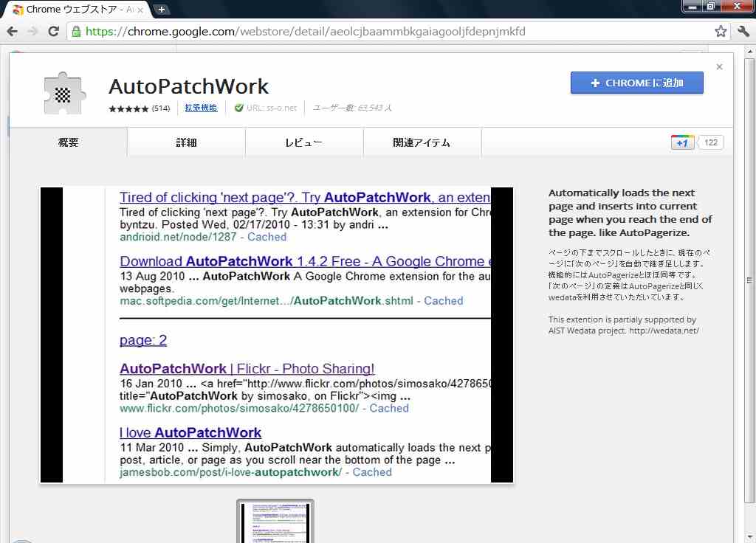756x543 pixels.
Task: Open the Chrome wrench menu
Action: pos(743,31)
